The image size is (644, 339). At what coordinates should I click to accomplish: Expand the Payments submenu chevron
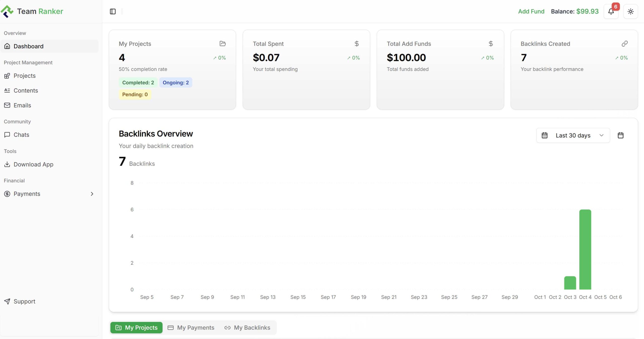click(92, 194)
